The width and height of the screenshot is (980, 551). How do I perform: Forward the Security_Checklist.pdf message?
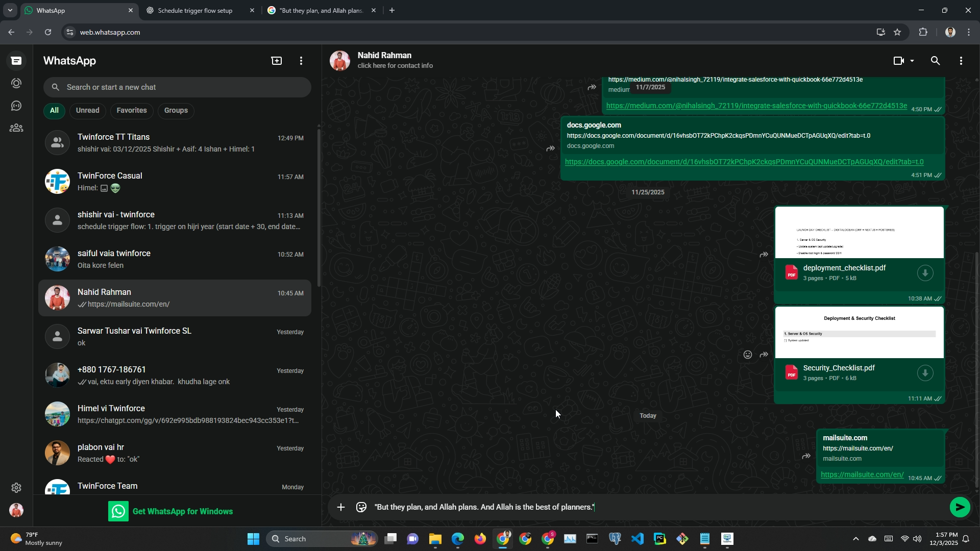pyautogui.click(x=764, y=355)
